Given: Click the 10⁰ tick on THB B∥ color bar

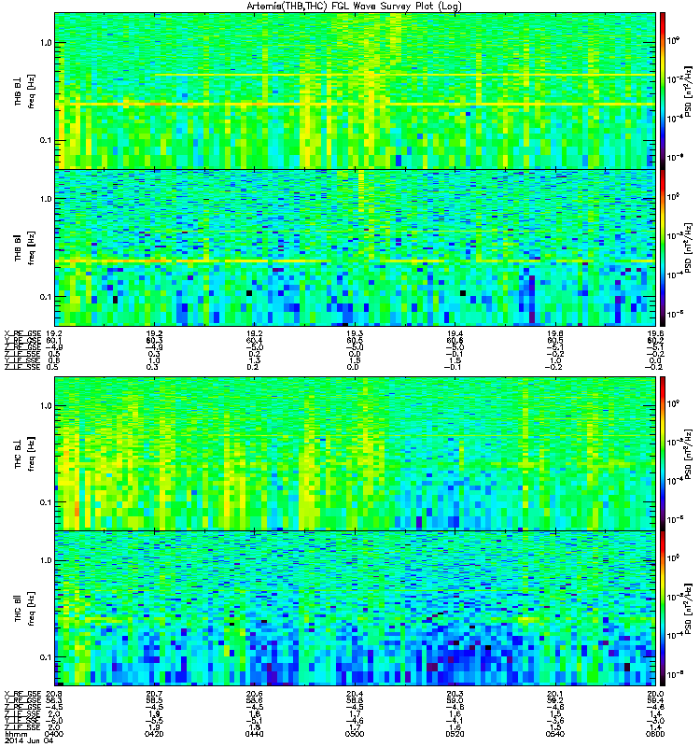Looking at the screenshot, I should coord(674,197).
